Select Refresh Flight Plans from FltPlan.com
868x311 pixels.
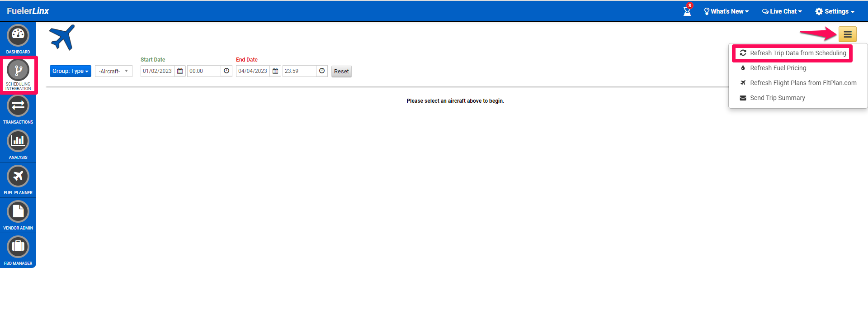[x=798, y=83]
